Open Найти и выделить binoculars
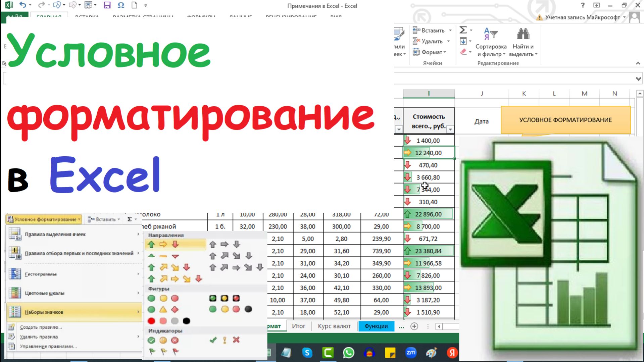This screenshot has width=644, height=362. 523,43
